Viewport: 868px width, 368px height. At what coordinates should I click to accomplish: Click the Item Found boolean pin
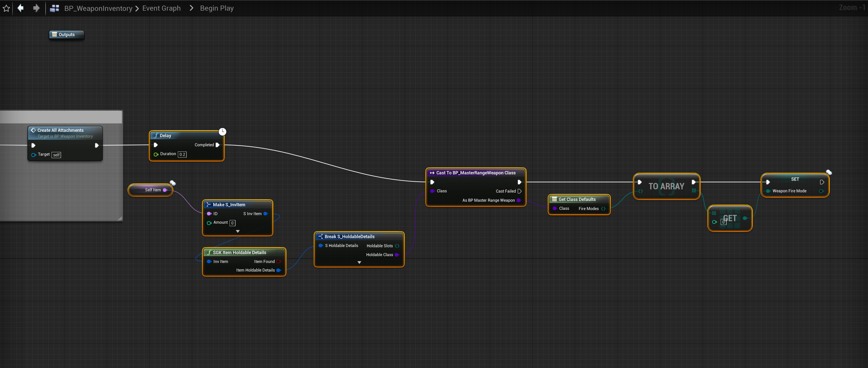click(278, 262)
